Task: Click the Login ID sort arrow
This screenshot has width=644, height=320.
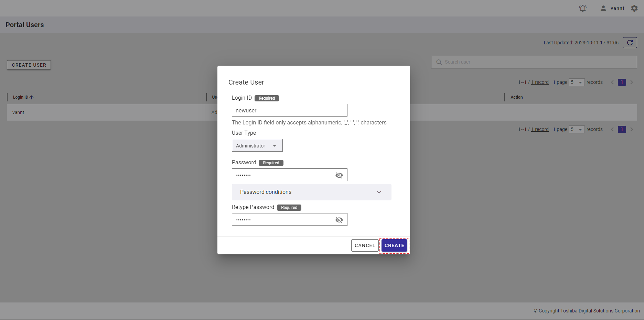Action: click(32, 98)
